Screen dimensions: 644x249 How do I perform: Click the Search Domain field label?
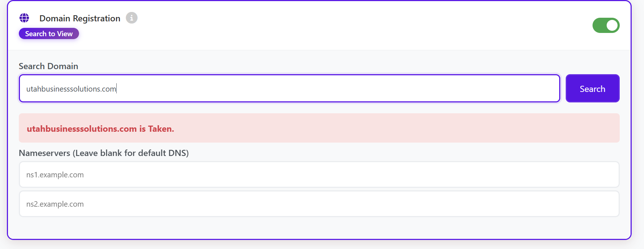pos(48,66)
